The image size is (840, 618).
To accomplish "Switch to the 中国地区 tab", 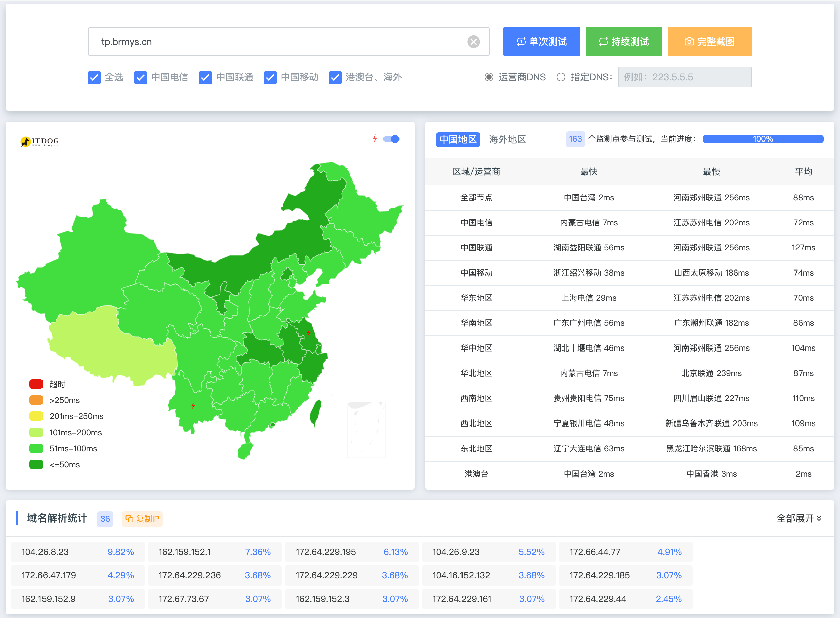I will click(x=458, y=140).
